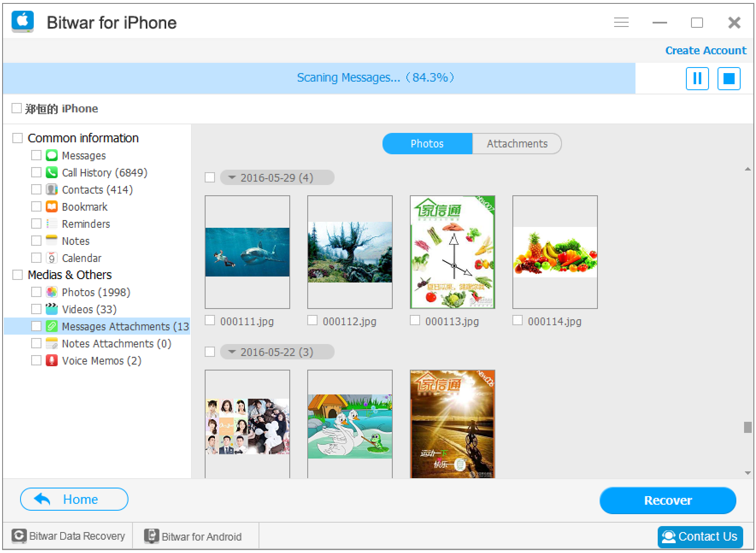Pause the message scanning
The width and height of the screenshot is (756, 553).
coord(697,79)
